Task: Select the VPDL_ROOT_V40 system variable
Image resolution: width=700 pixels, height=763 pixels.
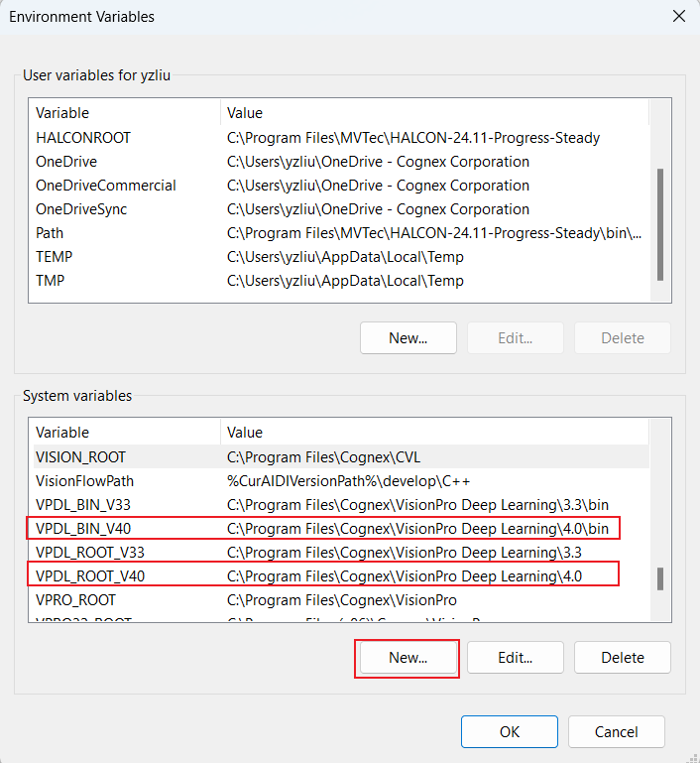Action: pos(341,576)
